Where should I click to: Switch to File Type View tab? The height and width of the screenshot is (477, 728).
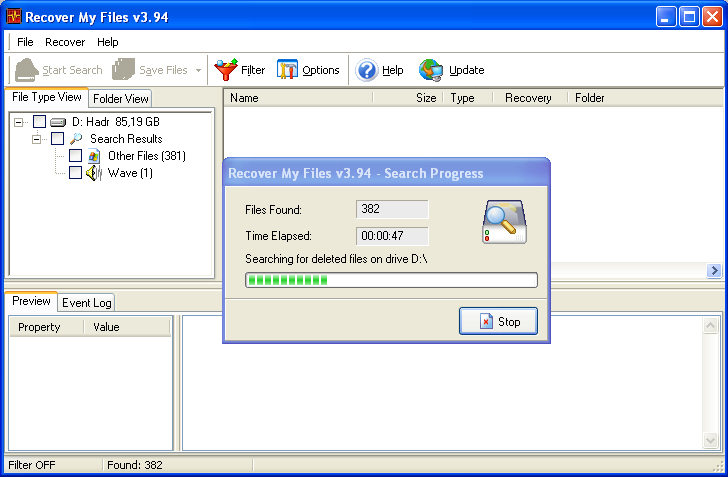(46, 97)
